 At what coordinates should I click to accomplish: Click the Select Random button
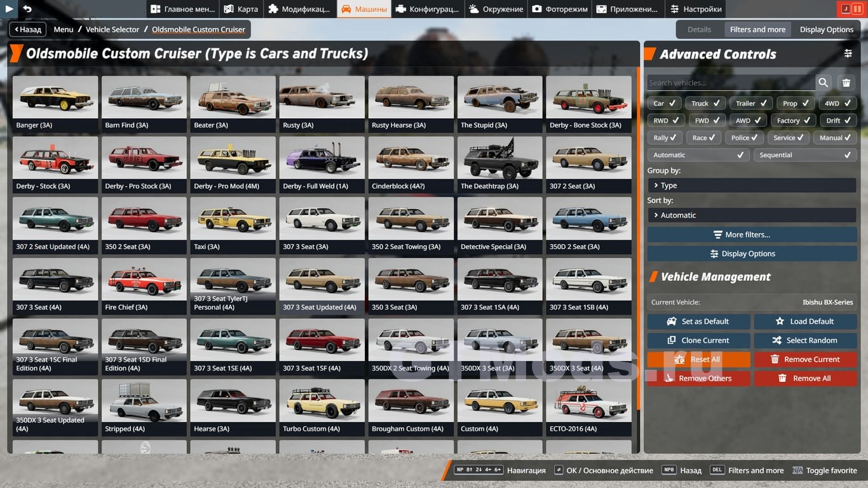pyautogui.click(x=805, y=341)
